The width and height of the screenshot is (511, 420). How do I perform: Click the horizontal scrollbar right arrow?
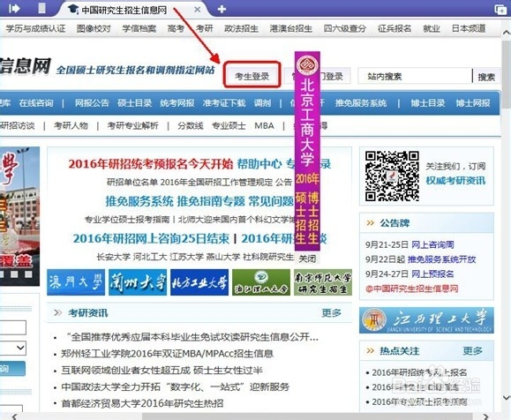[486, 416]
